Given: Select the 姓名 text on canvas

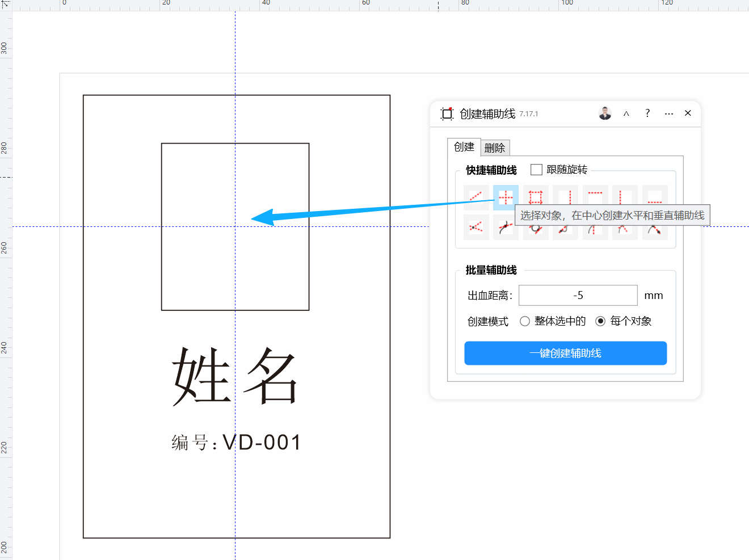Looking at the screenshot, I should (235, 376).
